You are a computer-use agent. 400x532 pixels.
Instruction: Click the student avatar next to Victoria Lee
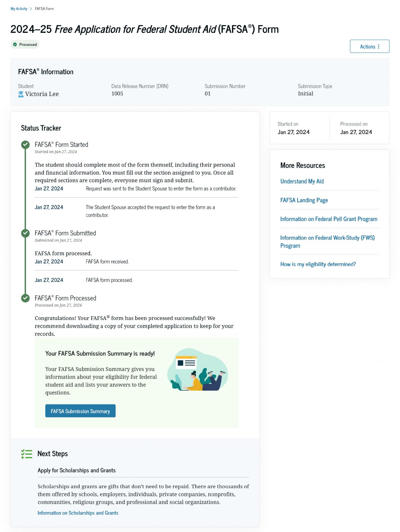(x=21, y=94)
